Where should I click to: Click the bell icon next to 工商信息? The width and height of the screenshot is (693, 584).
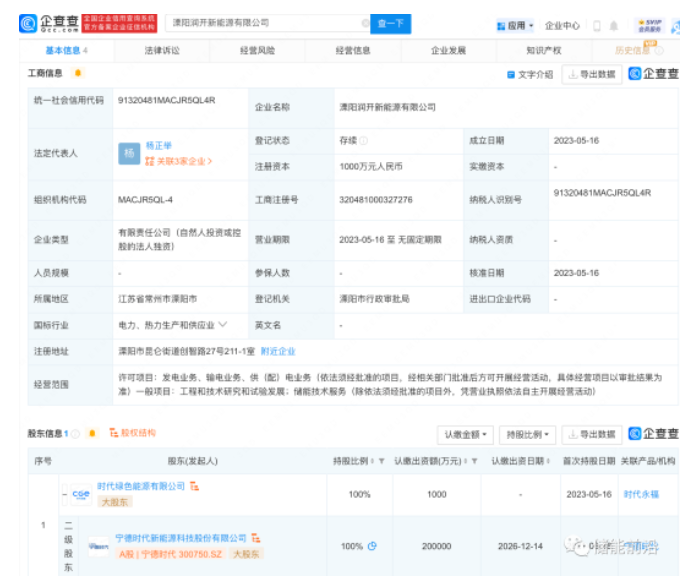pos(78,73)
